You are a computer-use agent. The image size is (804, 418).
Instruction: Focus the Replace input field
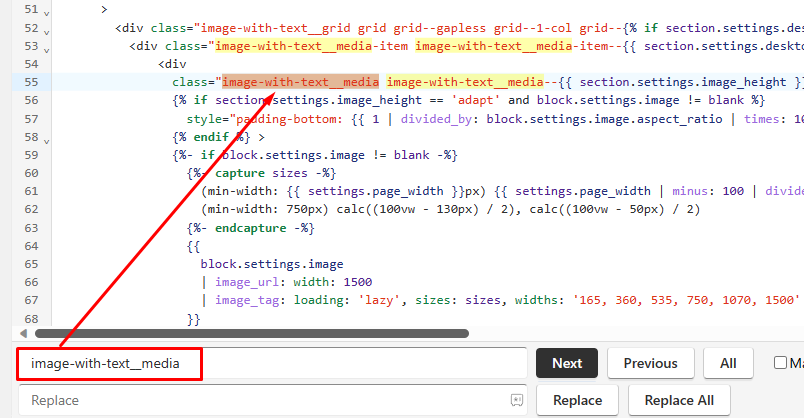pyautogui.click(x=273, y=400)
